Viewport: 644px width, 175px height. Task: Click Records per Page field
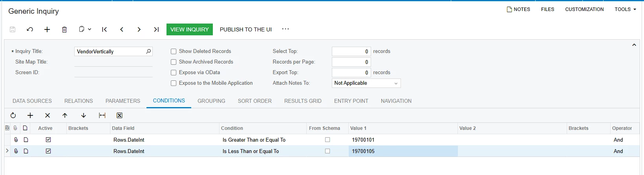click(351, 62)
